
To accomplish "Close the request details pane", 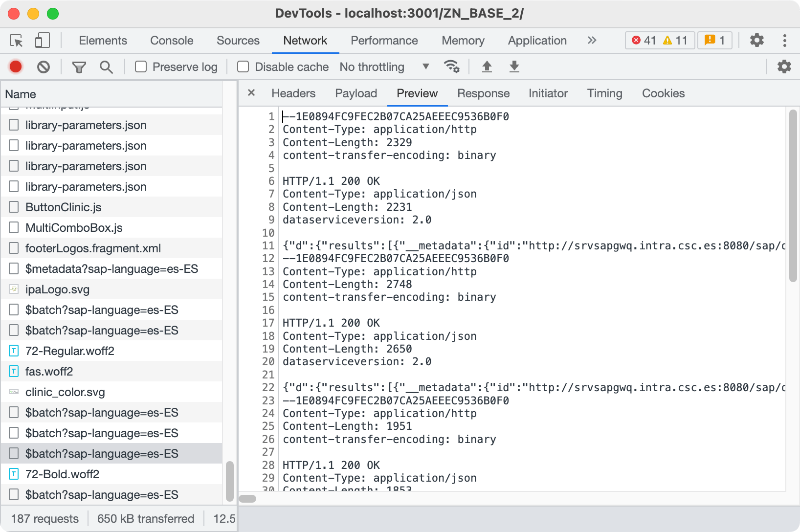I will (x=251, y=92).
